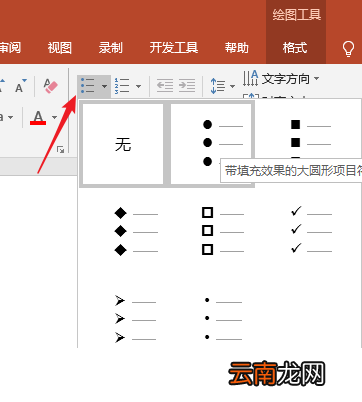This screenshot has height=402, width=362.
Task: Apply the red font color
Action: (38, 118)
